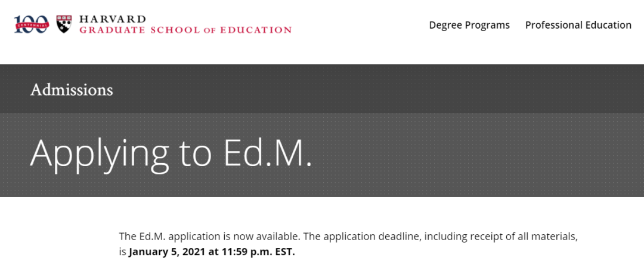Click the 100 Centennial logo

(32, 24)
